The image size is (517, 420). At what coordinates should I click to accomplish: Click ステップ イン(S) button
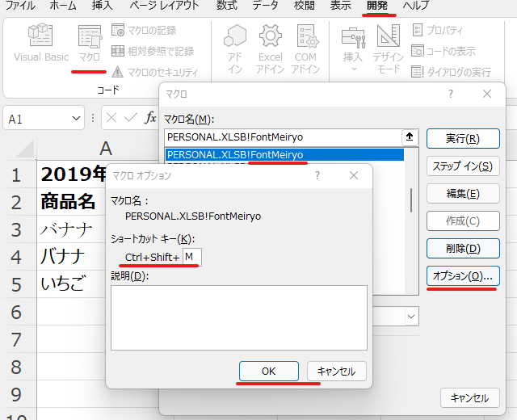click(x=463, y=166)
